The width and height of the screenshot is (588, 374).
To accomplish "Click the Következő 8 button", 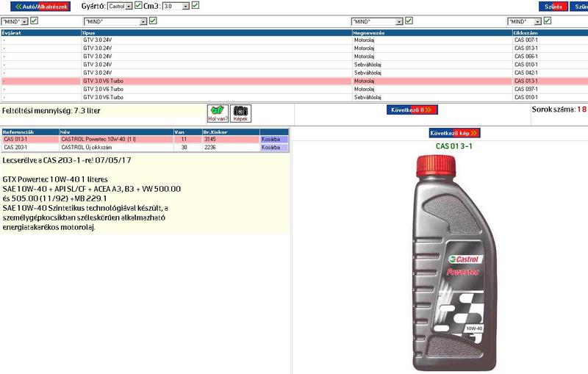I will click(x=412, y=109).
